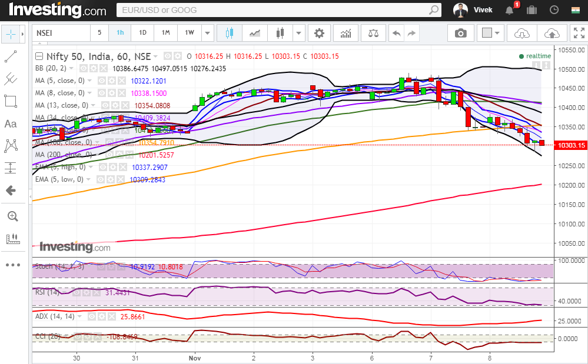Click the NSEI symbol input field
Image resolution: width=588 pixels, height=364 pixels.
tap(61, 33)
